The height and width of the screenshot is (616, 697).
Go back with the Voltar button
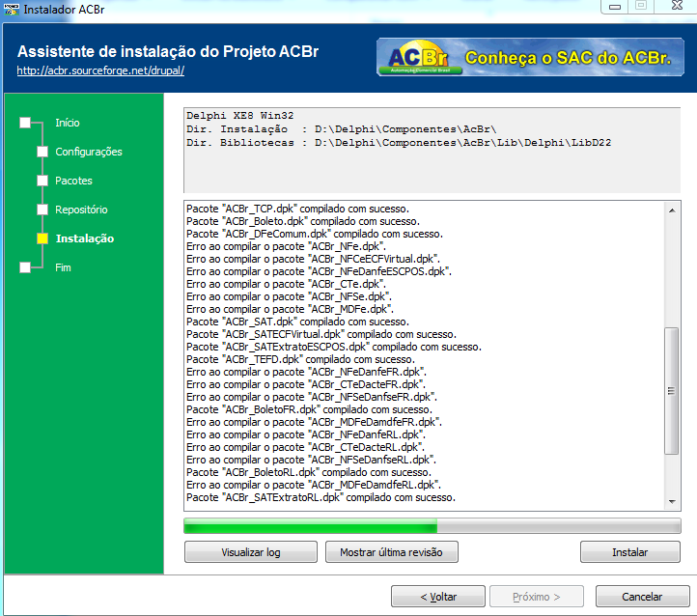[x=438, y=597]
